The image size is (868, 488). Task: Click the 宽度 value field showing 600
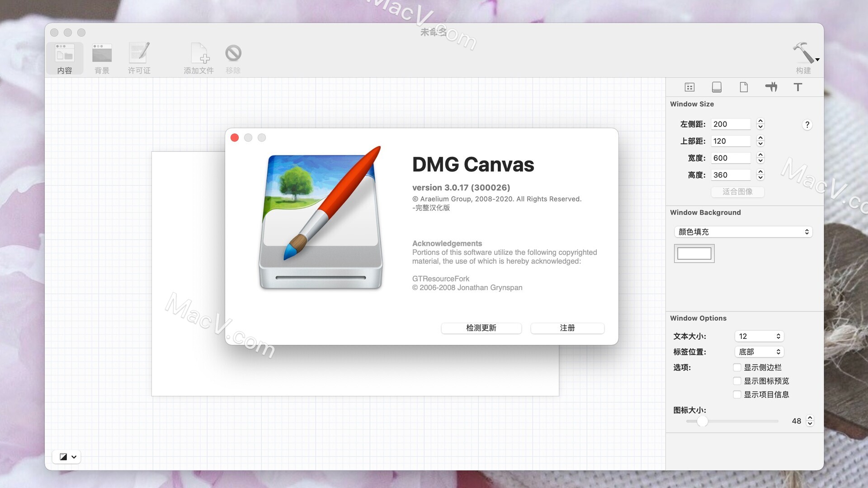[x=731, y=158]
